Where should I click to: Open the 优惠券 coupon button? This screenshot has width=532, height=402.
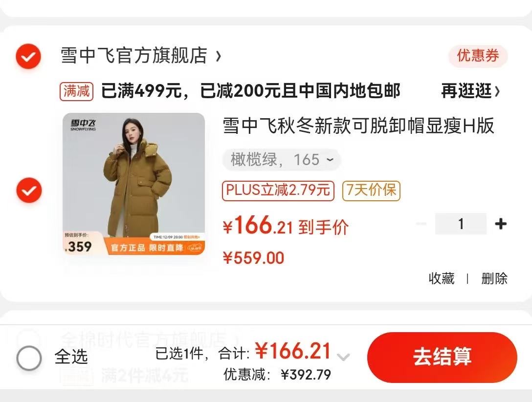pyautogui.click(x=478, y=56)
